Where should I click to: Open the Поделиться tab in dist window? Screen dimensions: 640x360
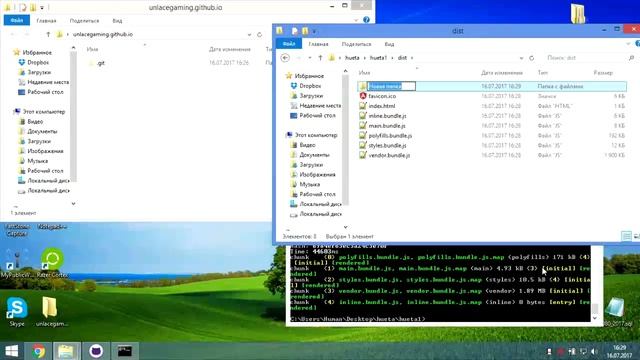[x=356, y=44]
